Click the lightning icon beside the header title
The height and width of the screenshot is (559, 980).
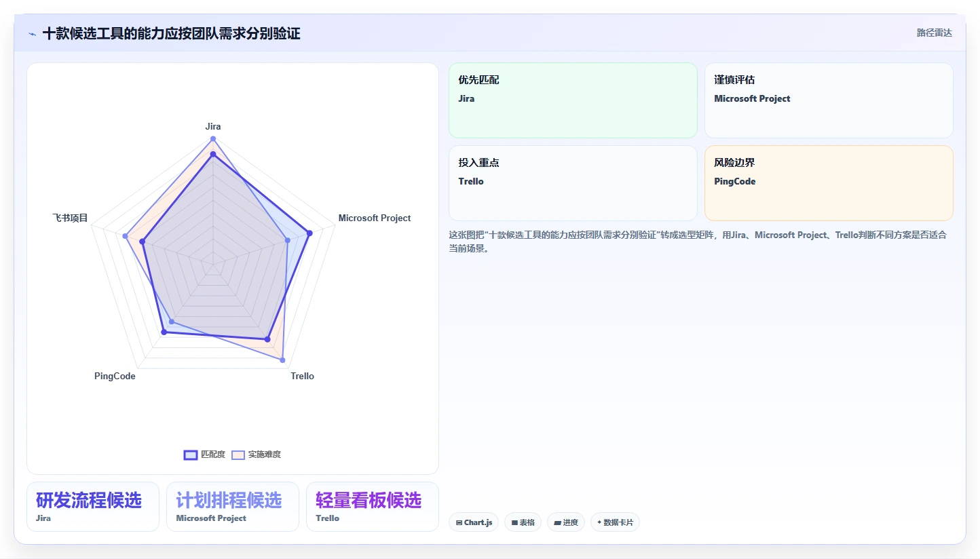click(x=32, y=34)
